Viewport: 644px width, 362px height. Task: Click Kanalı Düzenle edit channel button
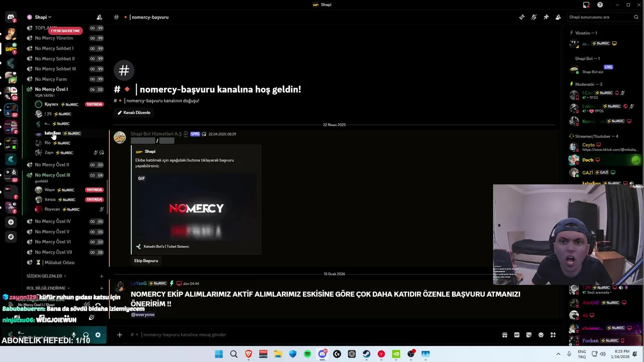[134, 113]
